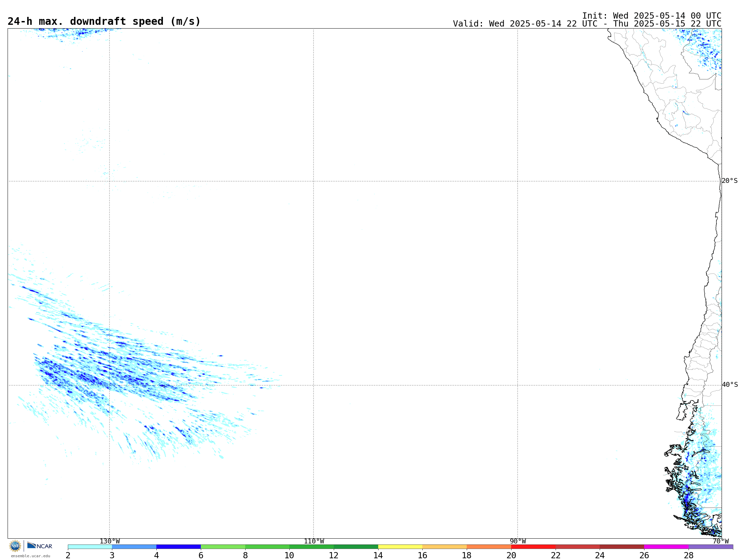Screen dimensions: 744x560
Task: Click the magenta 26–28 colorbar segment
Action: click(x=666, y=547)
